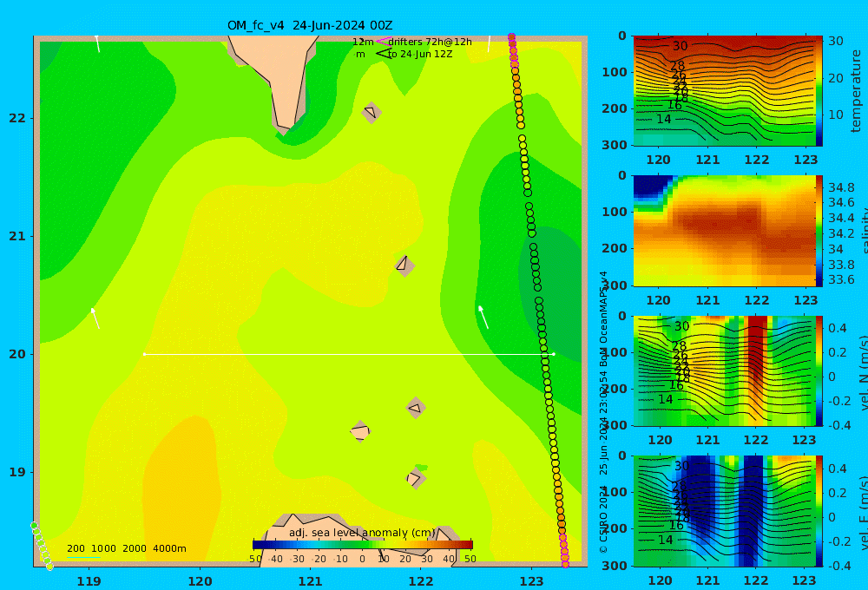The height and width of the screenshot is (590, 868).
Task: Click the adj. sea level anomaly color bar
Action: click(x=363, y=545)
